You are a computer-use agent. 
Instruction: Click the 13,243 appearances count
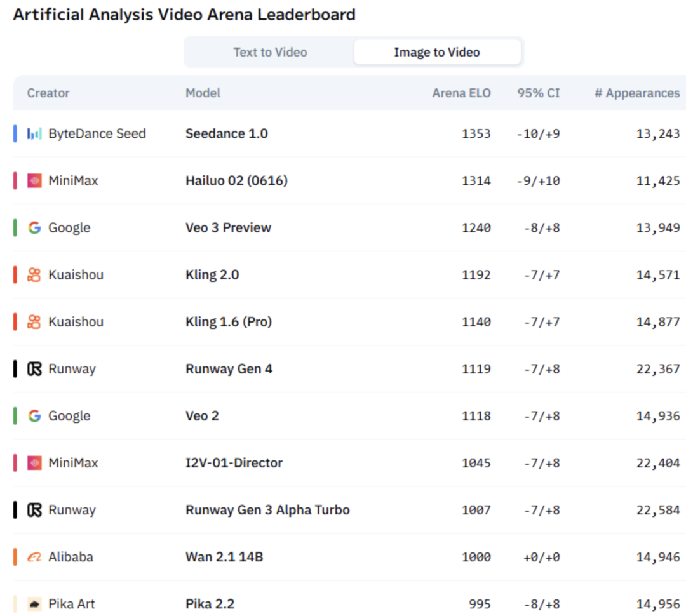point(659,133)
